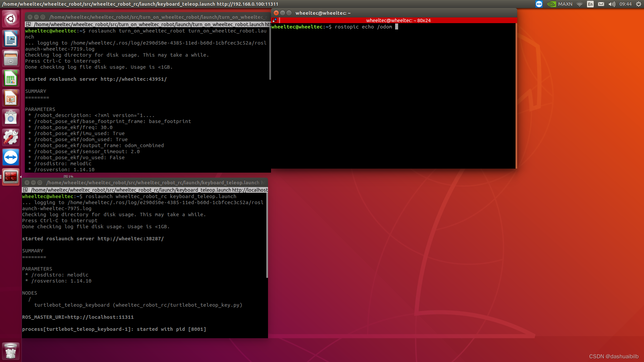The width and height of the screenshot is (644, 362).
Task: Select the Terminator terminal launcher icon
Action: click(x=11, y=177)
